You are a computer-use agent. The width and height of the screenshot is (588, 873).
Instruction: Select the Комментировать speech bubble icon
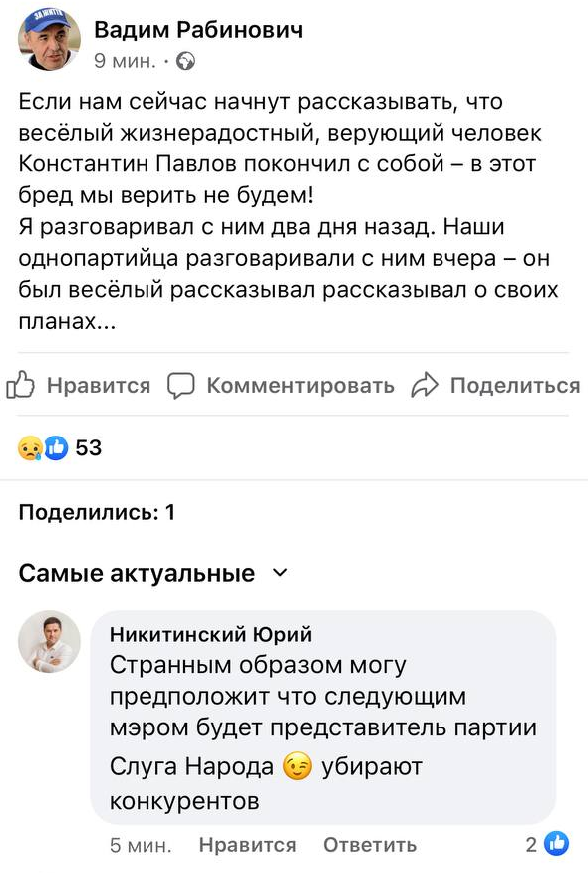pos(180,384)
